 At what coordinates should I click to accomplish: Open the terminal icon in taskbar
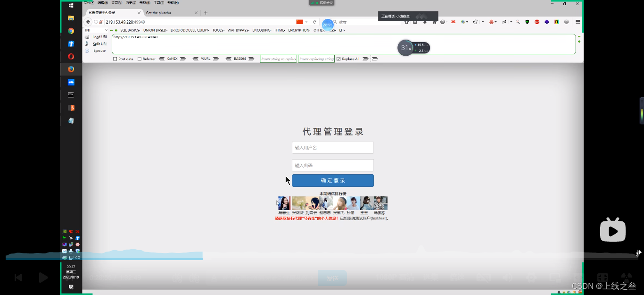coord(71,94)
